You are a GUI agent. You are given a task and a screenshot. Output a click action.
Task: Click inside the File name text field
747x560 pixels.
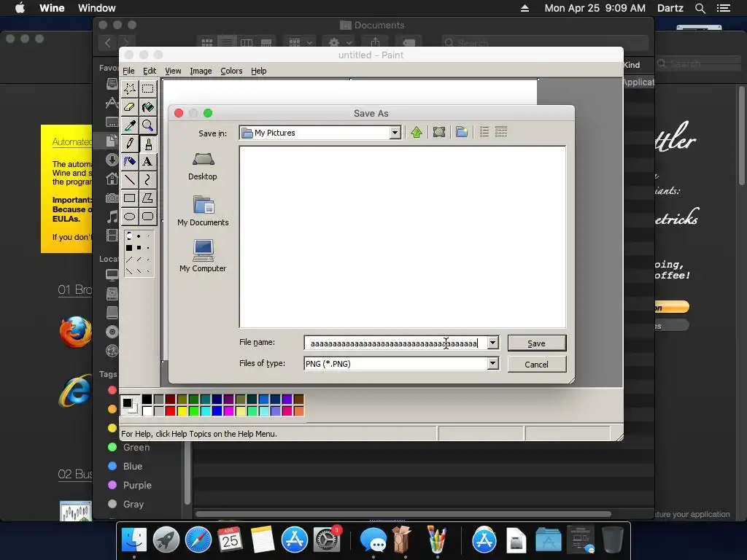pyautogui.click(x=395, y=343)
